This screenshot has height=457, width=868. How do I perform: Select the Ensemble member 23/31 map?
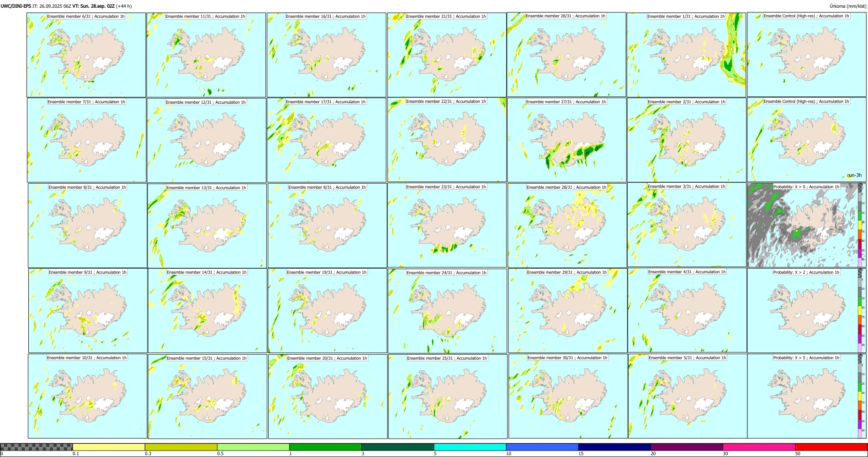[446, 225]
